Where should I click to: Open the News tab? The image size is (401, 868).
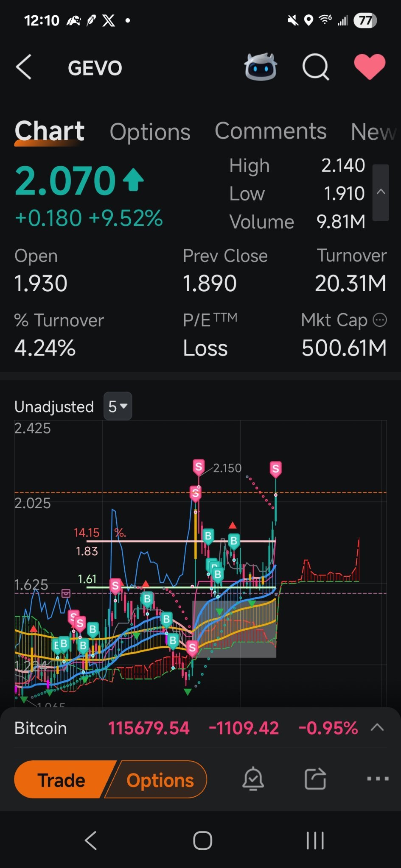(x=374, y=132)
